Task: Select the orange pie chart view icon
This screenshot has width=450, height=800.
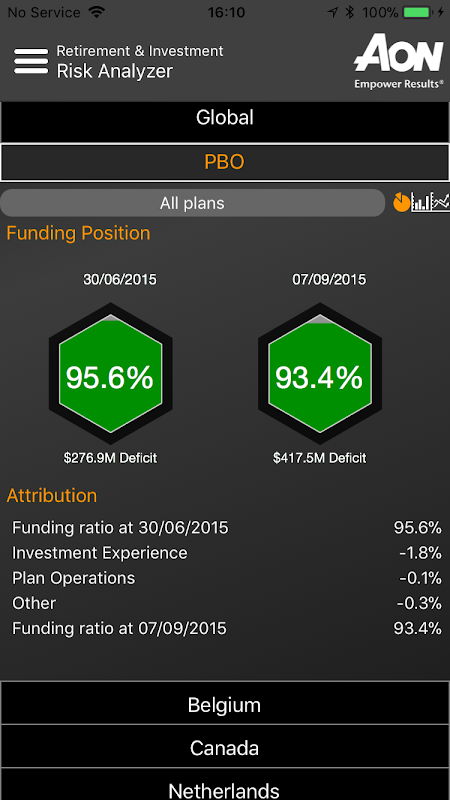Action: (x=402, y=203)
